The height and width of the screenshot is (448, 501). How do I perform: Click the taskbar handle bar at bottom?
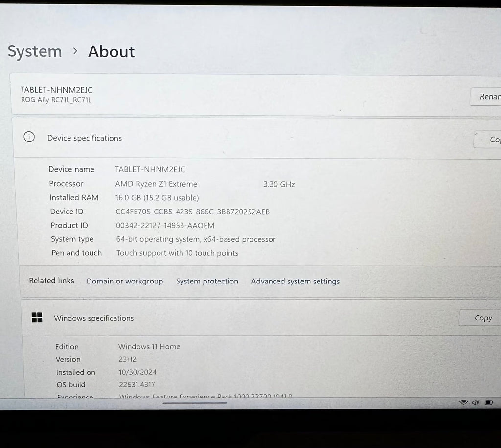(195, 403)
